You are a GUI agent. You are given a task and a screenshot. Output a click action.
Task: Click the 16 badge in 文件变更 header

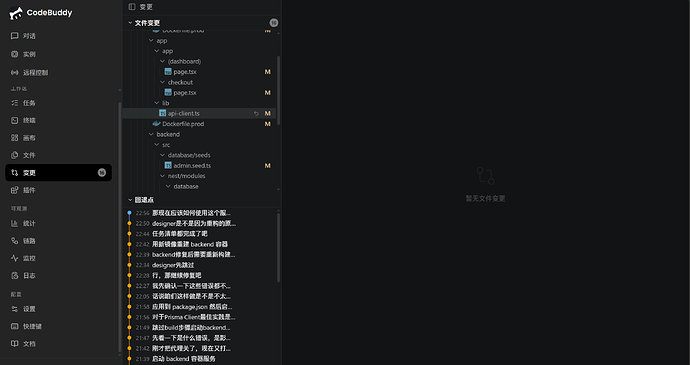pyautogui.click(x=274, y=23)
